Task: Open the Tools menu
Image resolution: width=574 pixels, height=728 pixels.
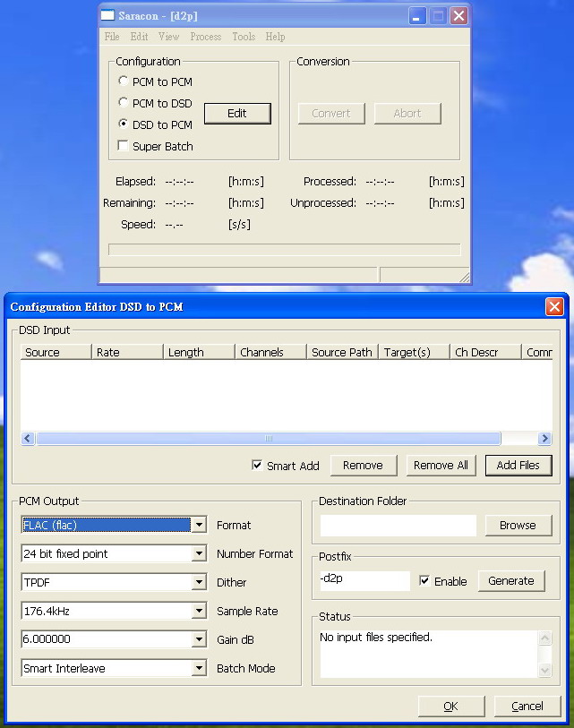Action: (244, 37)
